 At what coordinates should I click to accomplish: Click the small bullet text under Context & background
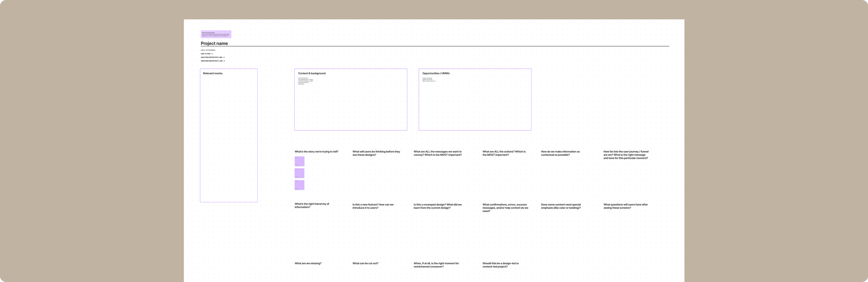(306, 81)
